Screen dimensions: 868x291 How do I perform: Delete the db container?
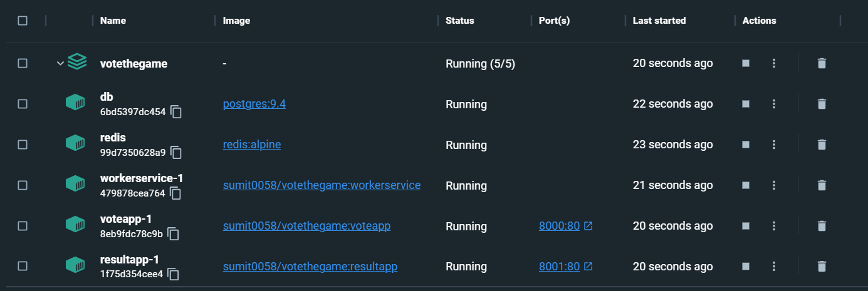pos(822,104)
